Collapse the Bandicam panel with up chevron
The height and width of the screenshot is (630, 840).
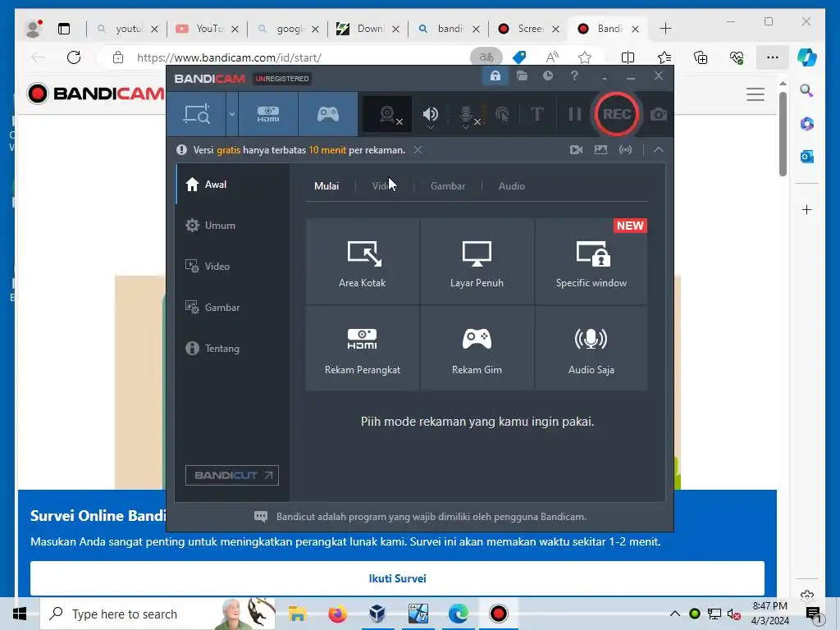coord(659,150)
